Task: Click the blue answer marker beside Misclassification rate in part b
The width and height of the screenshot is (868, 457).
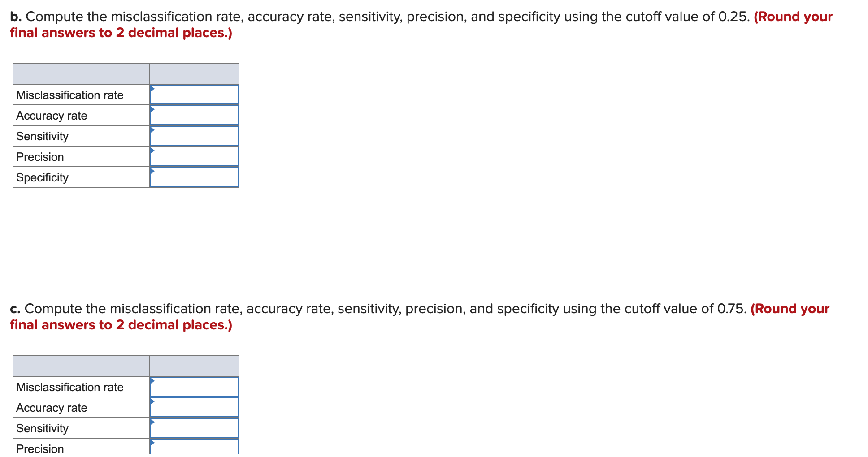Action: 152,88
